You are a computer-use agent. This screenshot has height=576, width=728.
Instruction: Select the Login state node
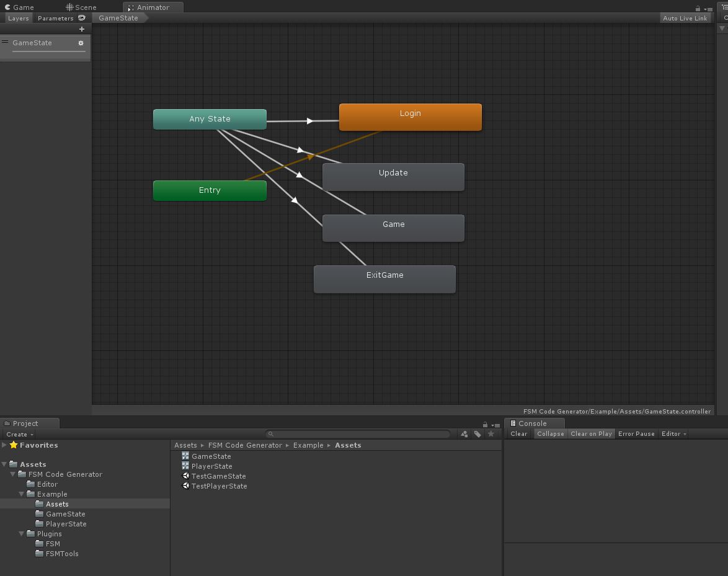(x=410, y=117)
